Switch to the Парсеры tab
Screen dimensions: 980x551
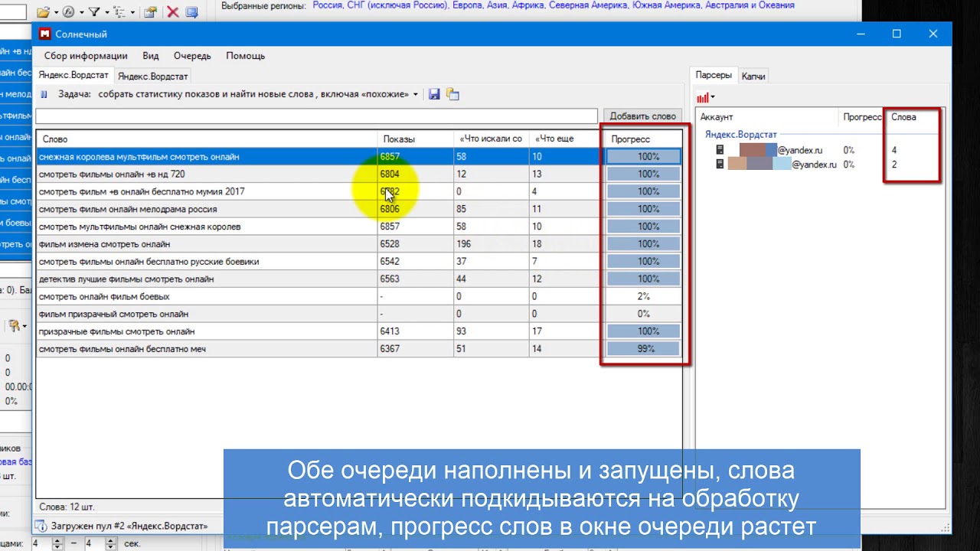coord(714,75)
